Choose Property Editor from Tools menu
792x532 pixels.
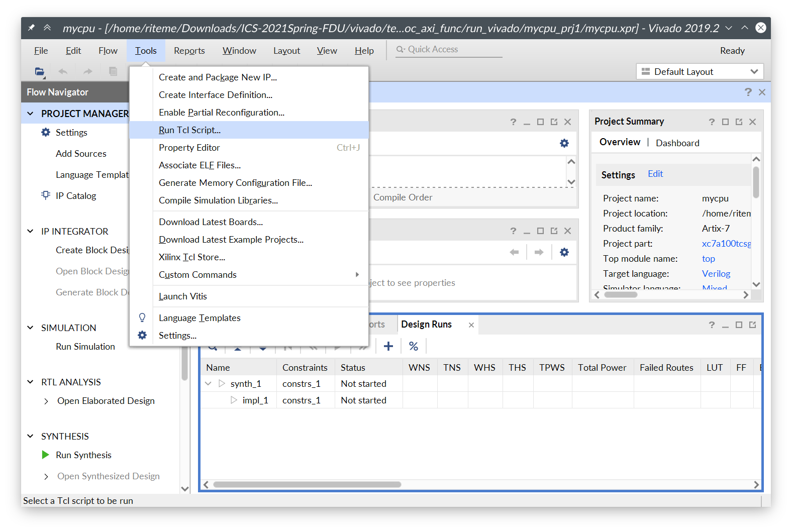pos(249,147)
